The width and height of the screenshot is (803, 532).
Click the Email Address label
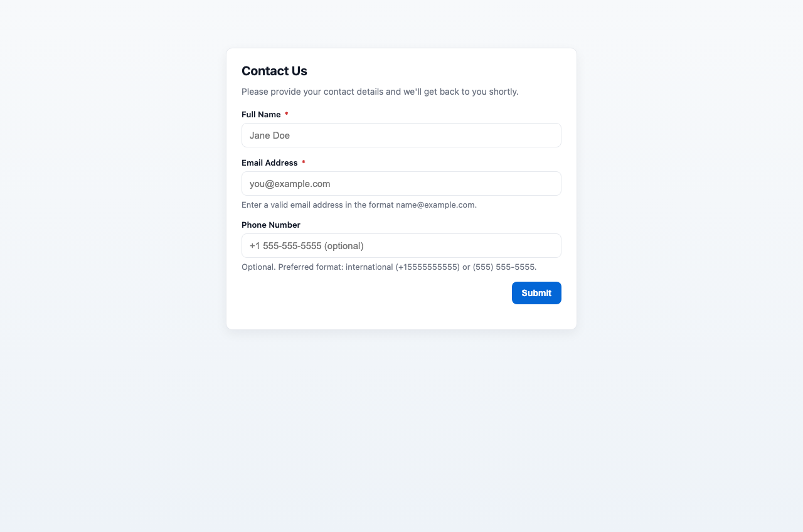[270, 162]
